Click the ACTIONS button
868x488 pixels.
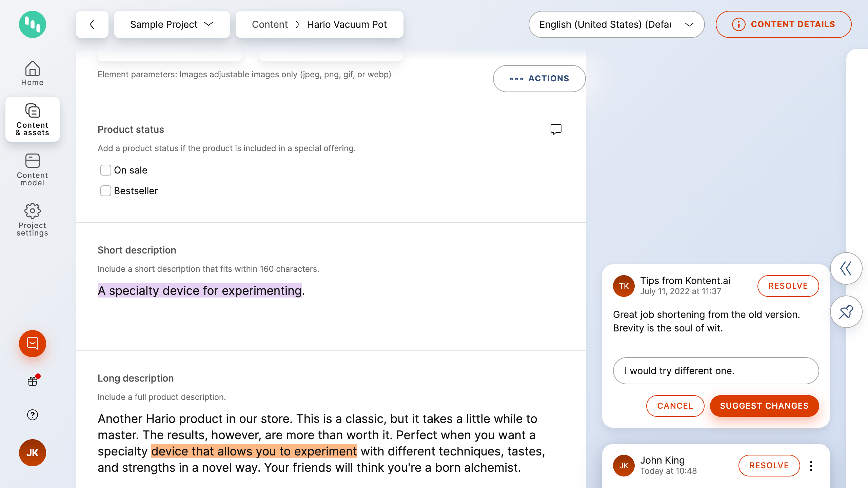(x=539, y=78)
